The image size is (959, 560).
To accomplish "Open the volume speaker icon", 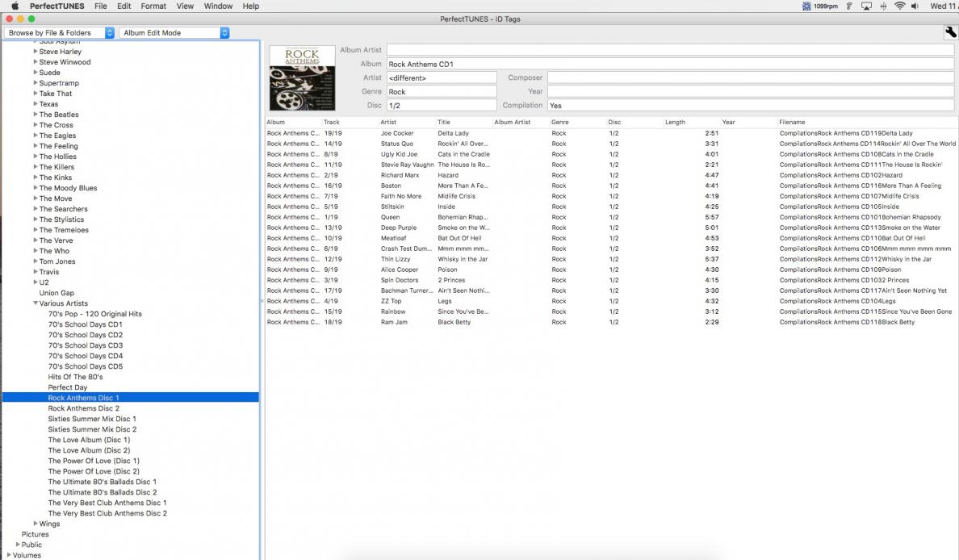I will coord(915,6).
